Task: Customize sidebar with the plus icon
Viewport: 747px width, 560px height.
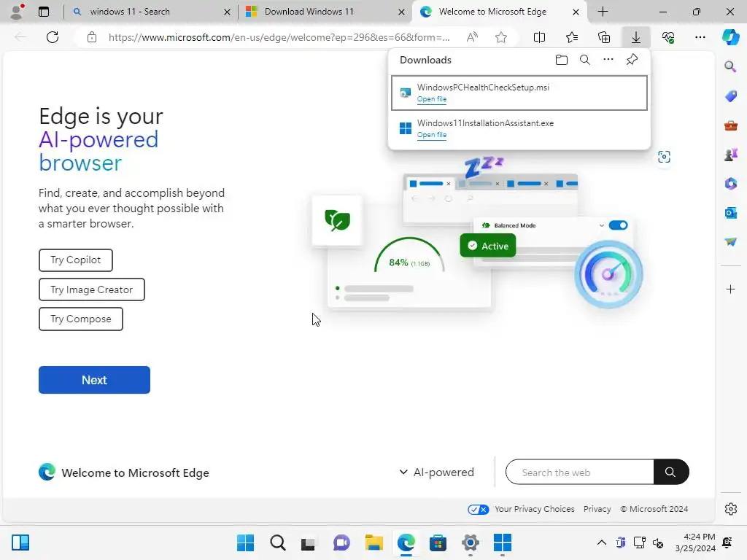Action: tap(730, 289)
